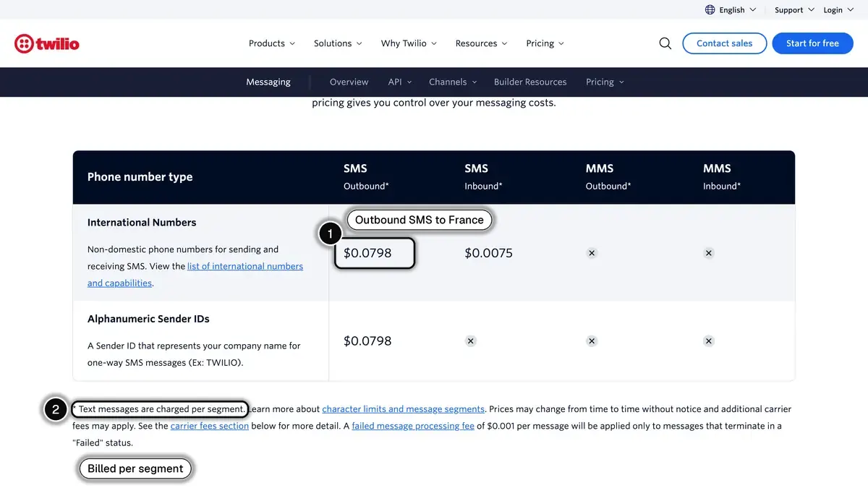Go to the Overview tab

(x=349, y=82)
